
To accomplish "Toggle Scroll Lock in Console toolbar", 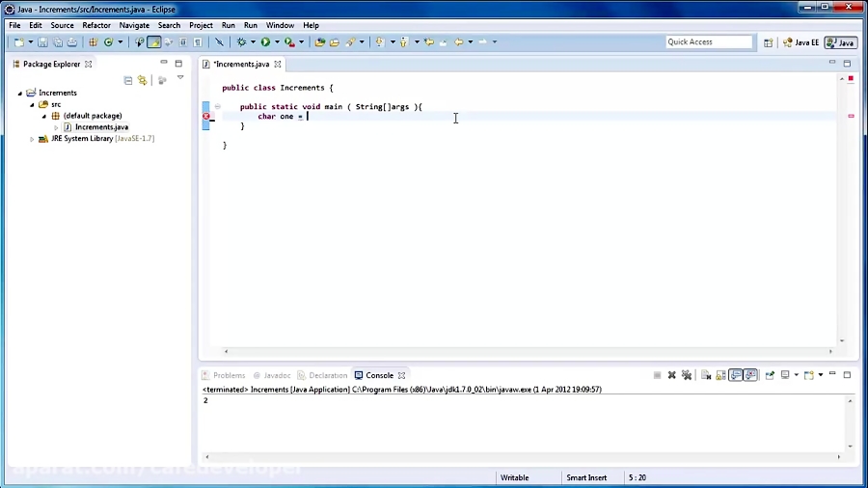I will point(720,375).
